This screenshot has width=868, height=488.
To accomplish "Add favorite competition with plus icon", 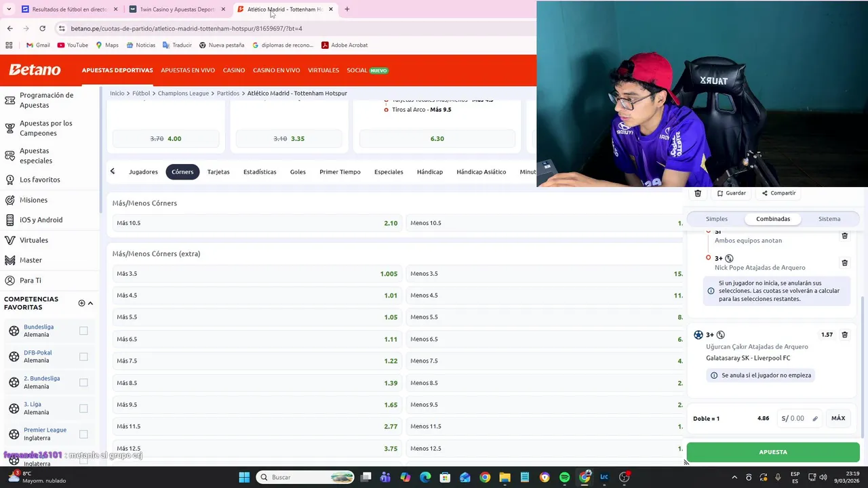I will coord(81,303).
